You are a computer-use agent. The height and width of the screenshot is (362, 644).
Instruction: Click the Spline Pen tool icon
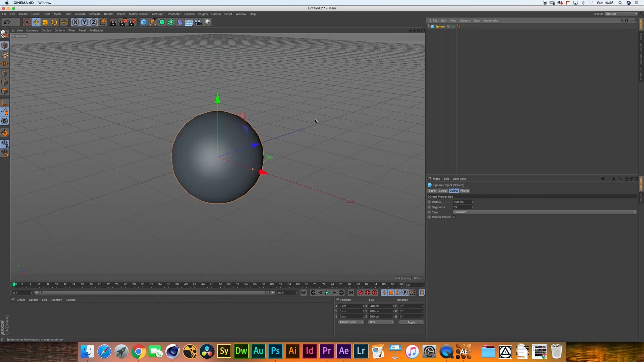(153, 22)
